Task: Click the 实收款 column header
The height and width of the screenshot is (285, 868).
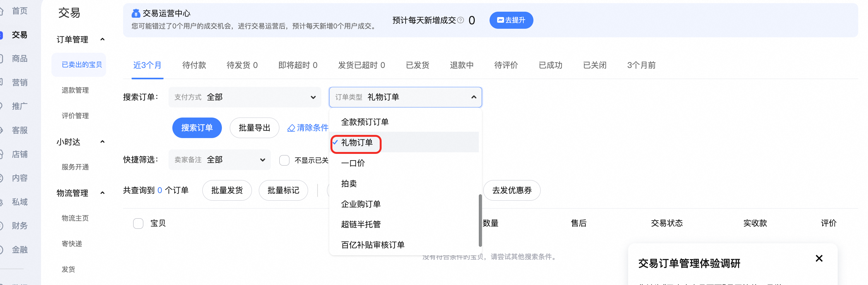Action: (x=755, y=223)
